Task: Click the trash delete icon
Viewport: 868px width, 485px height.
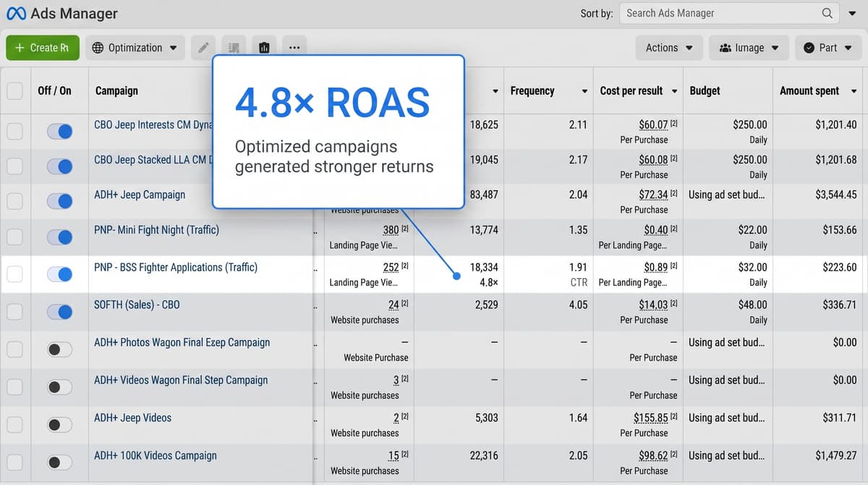Action: (x=263, y=48)
